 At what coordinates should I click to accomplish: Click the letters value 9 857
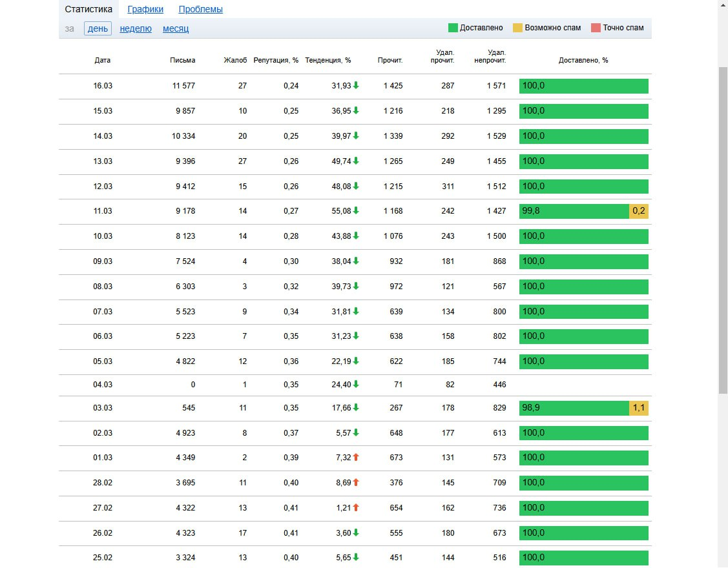[x=185, y=111]
